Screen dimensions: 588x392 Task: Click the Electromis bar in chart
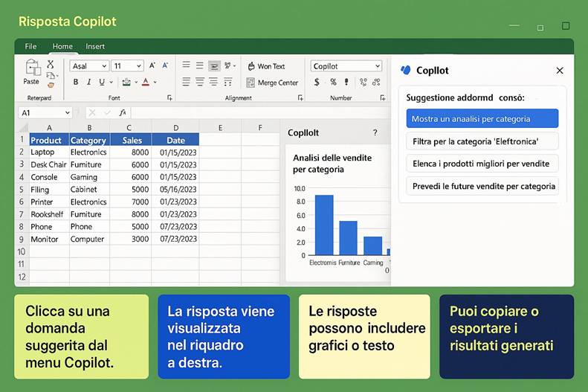[x=324, y=225]
